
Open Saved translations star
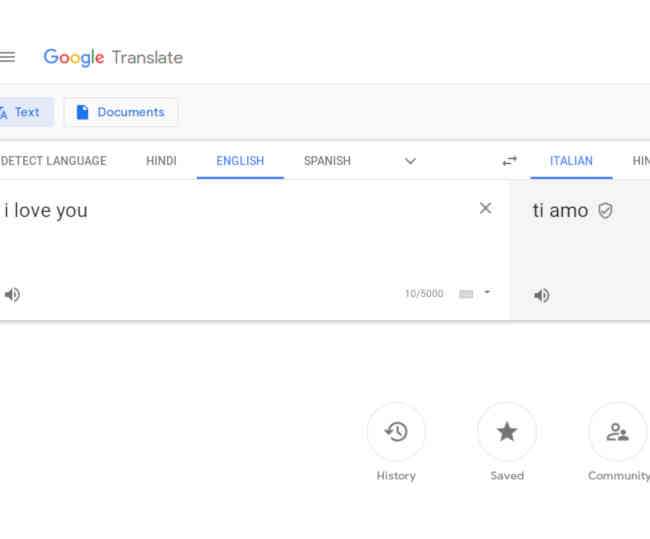pyautogui.click(x=507, y=432)
